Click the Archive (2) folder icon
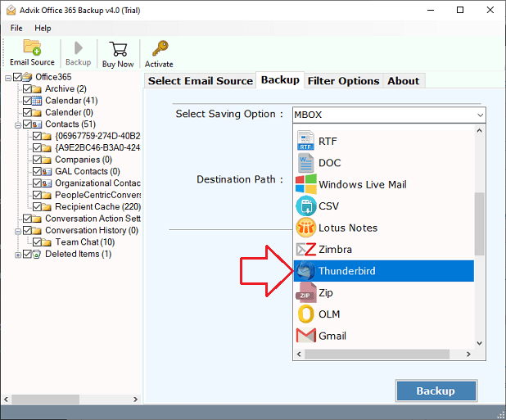Viewport: 506px width, 420px height. (37, 89)
